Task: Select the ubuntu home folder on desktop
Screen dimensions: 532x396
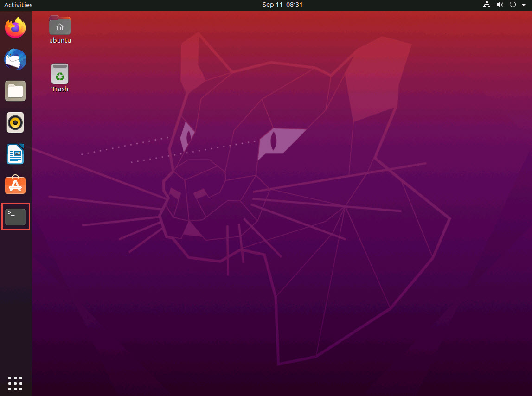Action: 60,30
